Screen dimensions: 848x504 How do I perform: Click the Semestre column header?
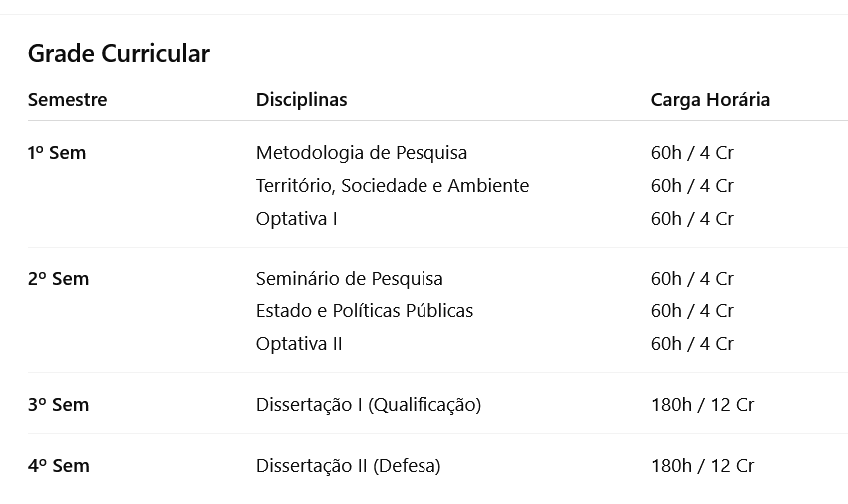[x=67, y=100]
